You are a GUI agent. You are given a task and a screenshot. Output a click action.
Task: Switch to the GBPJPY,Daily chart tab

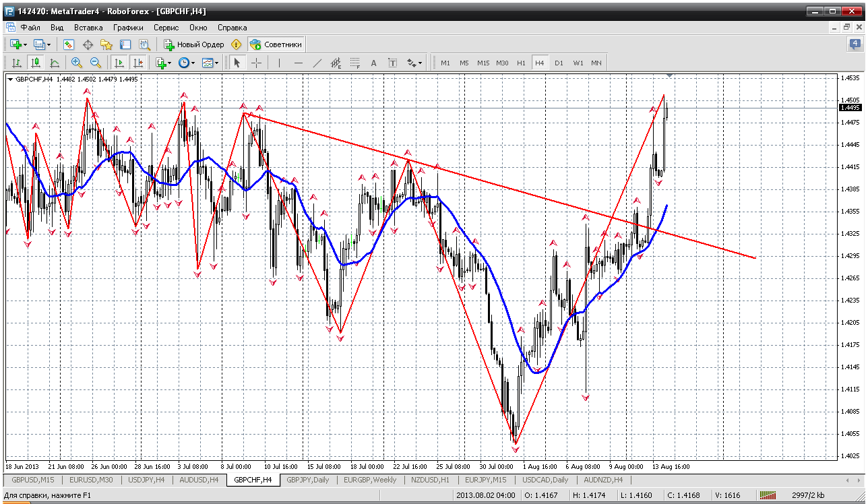(x=308, y=480)
